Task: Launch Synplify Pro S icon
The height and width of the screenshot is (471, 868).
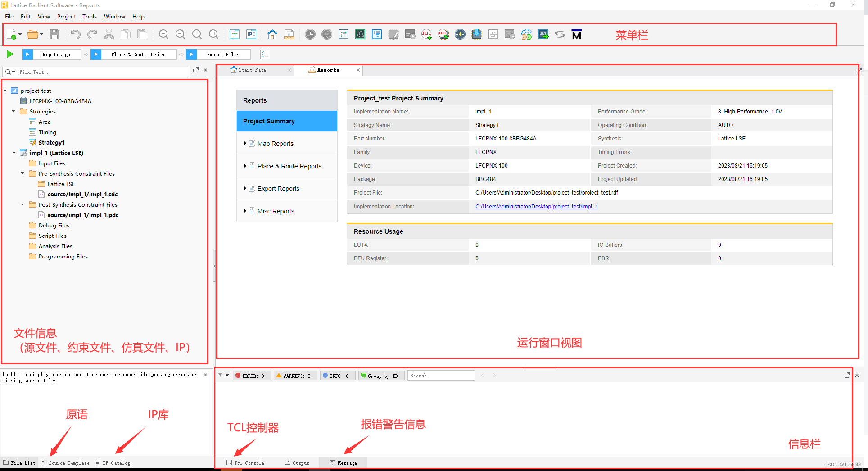Action: [x=560, y=34]
